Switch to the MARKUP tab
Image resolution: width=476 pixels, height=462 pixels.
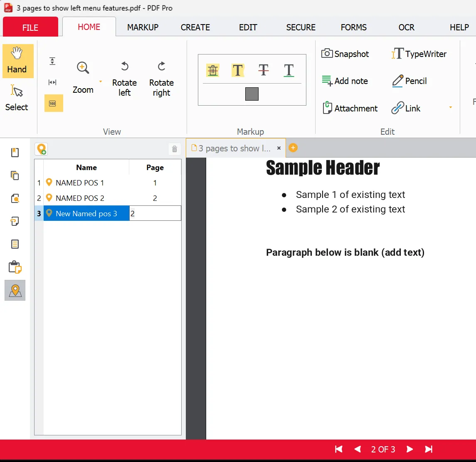143,27
